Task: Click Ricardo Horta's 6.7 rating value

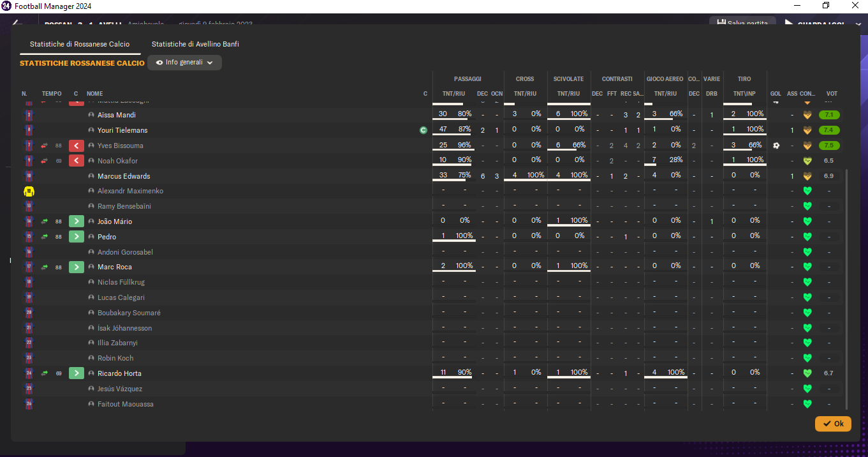Action: point(828,373)
